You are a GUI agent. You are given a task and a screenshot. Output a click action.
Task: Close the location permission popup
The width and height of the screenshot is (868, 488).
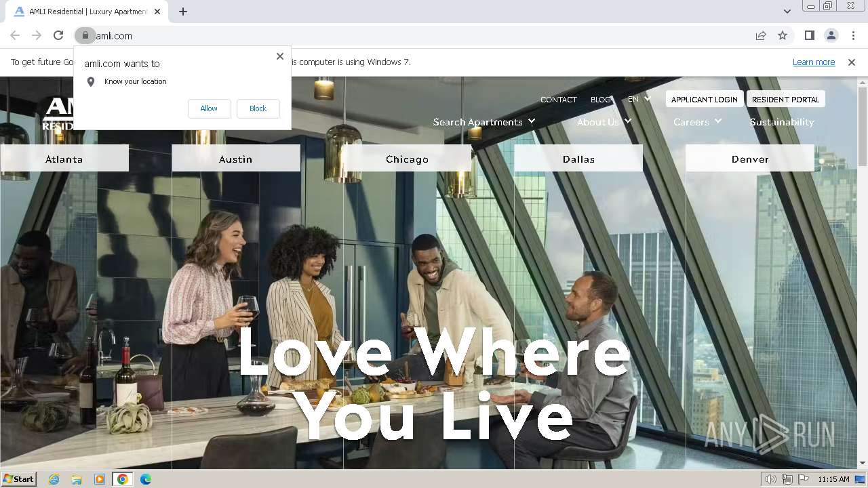(280, 56)
